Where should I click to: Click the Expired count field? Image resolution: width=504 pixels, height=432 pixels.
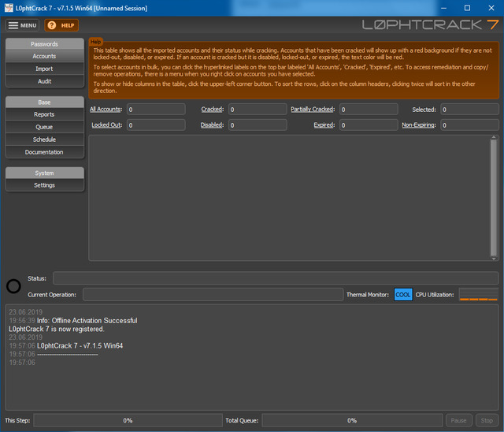369,125
